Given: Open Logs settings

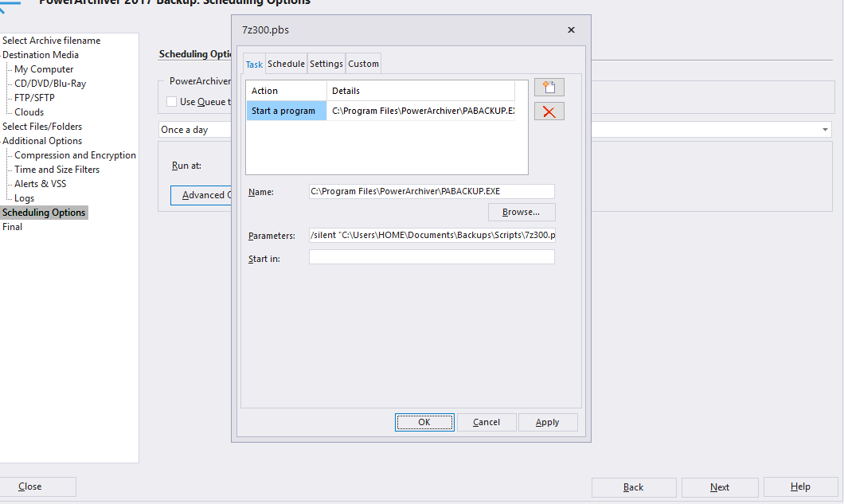Looking at the screenshot, I should point(24,198).
